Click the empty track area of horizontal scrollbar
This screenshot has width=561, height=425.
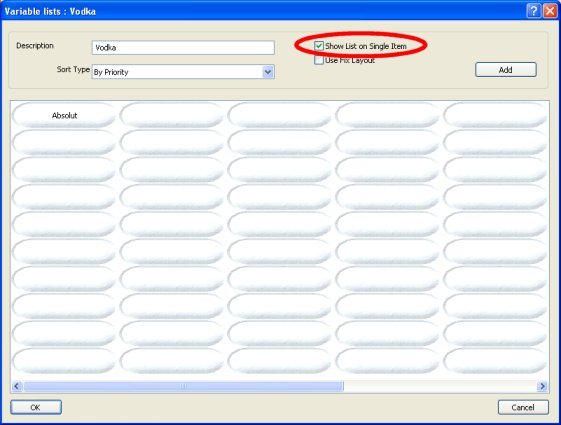(x=440, y=386)
